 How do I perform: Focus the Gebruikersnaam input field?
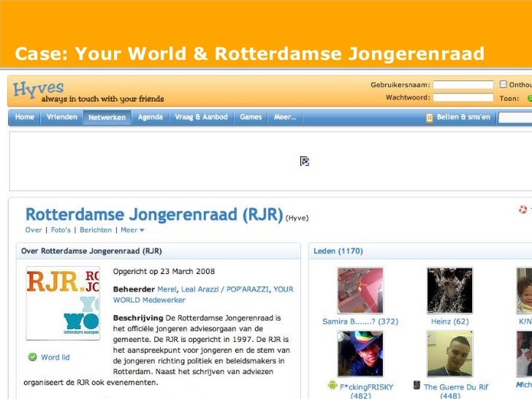[463, 85]
